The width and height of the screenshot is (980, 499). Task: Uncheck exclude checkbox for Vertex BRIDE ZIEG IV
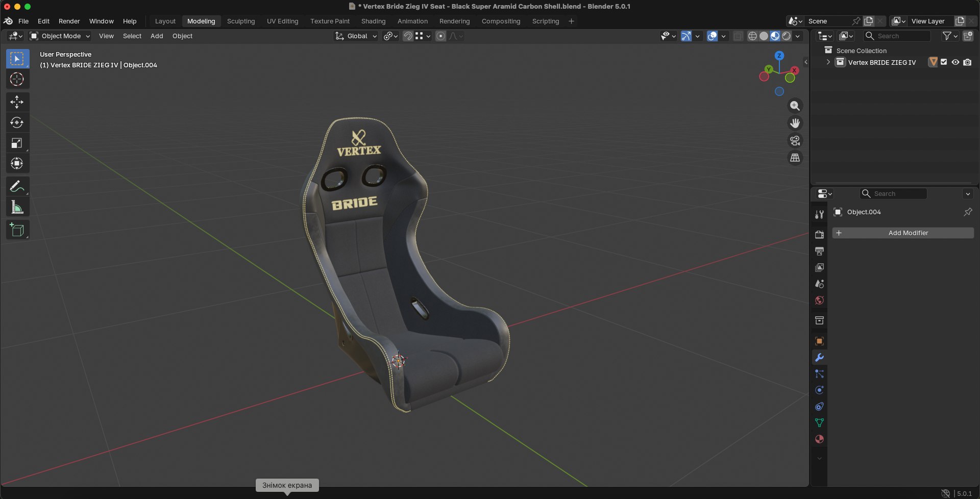[x=944, y=62]
